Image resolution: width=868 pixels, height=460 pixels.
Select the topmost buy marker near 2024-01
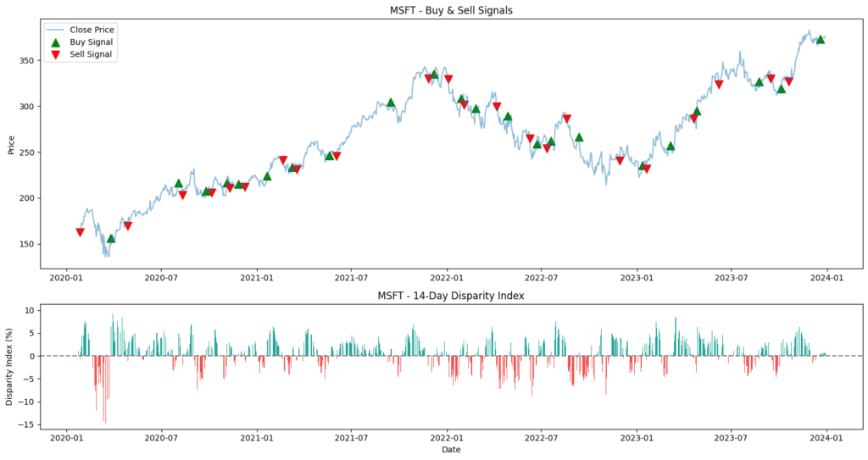pyautogui.click(x=821, y=39)
